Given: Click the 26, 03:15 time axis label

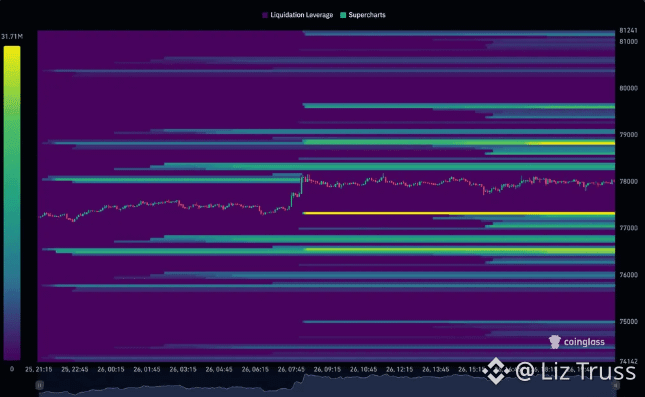Looking at the screenshot, I should point(183,369).
